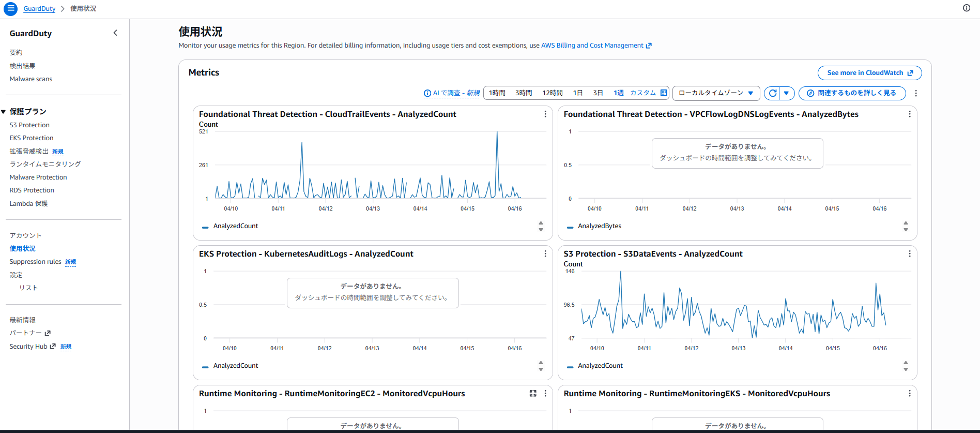Image resolution: width=980 pixels, height=433 pixels.
Task: Open RDS Protection page
Action: click(32, 190)
